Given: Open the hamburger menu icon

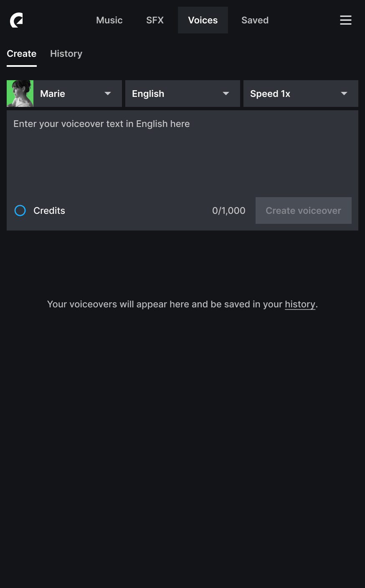Looking at the screenshot, I should [x=346, y=20].
